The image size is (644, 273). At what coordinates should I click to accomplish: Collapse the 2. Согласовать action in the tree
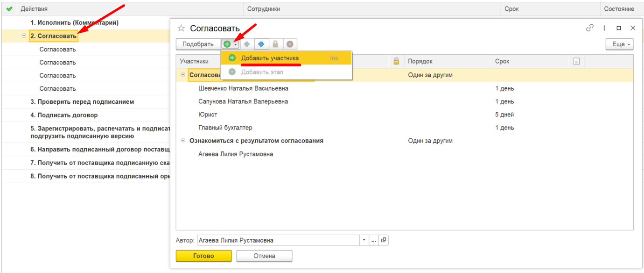pyautogui.click(x=24, y=36)
